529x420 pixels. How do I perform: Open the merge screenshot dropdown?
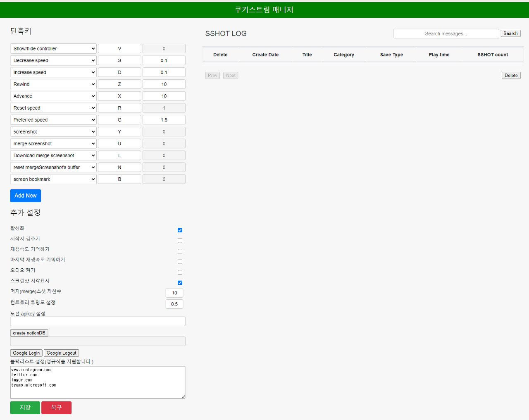(x=53, y=143)
